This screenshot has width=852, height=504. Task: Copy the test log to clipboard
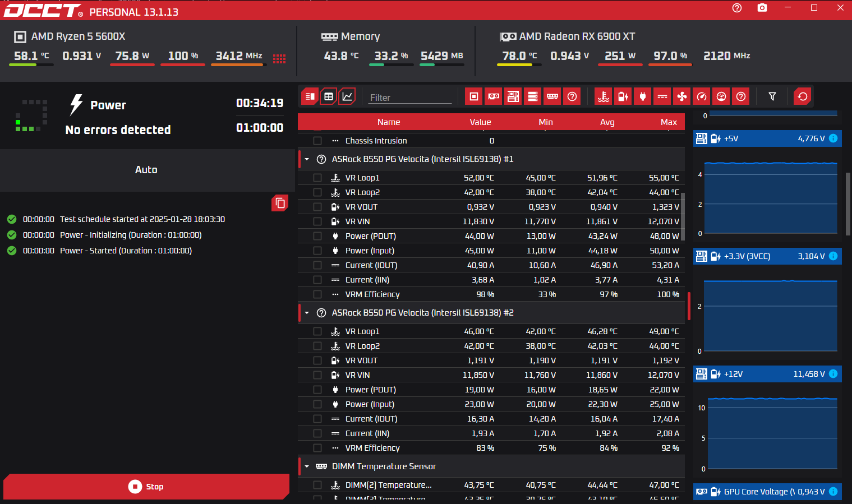[280, 203]
